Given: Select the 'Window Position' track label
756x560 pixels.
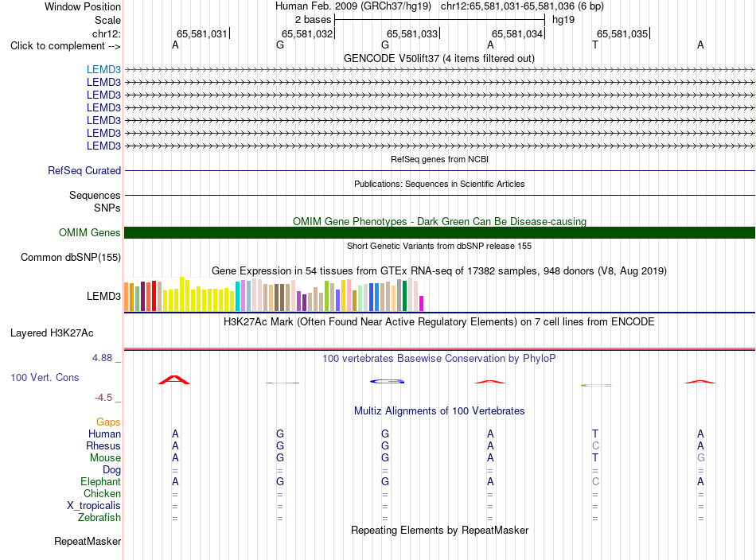Looking at the screenshot, I should pyautogui.click(x=83, y=6).
